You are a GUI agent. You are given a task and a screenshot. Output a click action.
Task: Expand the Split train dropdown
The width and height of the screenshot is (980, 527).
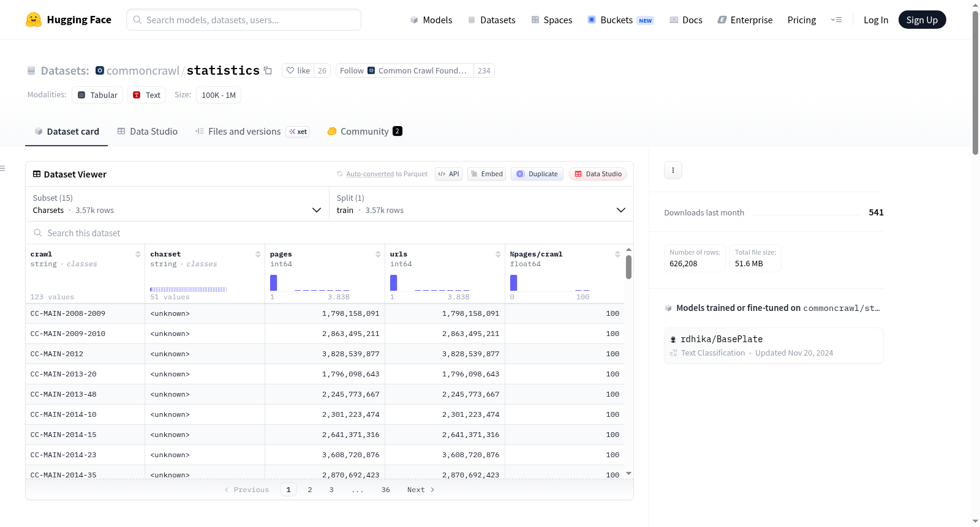(481, 204)
